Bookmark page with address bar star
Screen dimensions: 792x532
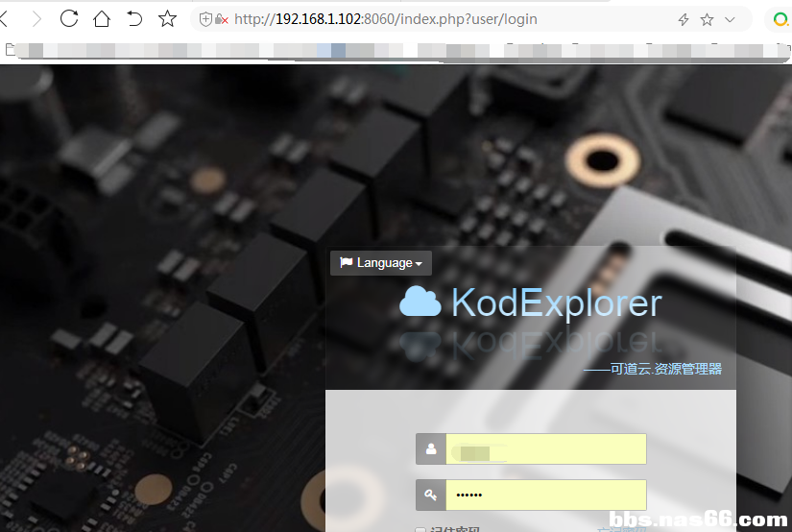click(708, 19)
